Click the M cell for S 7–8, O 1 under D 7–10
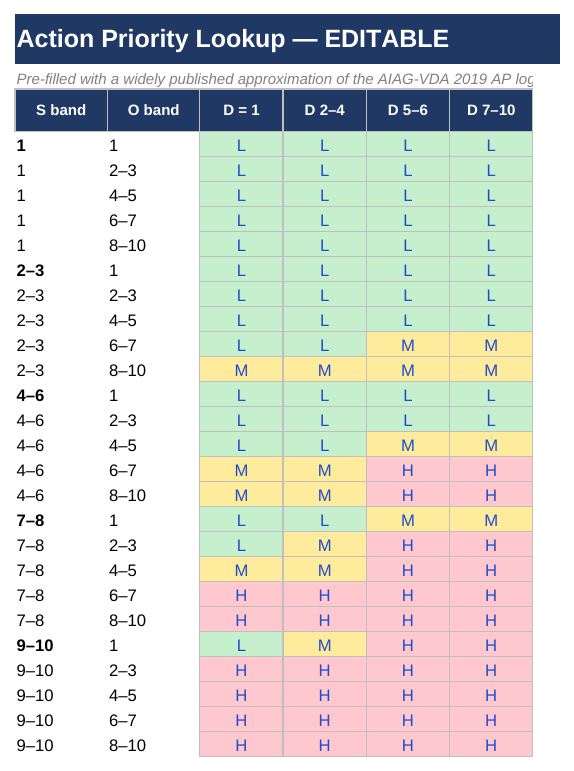Image resolution: width=574 pixels, height=771 pixels. [x=491, y=520]
